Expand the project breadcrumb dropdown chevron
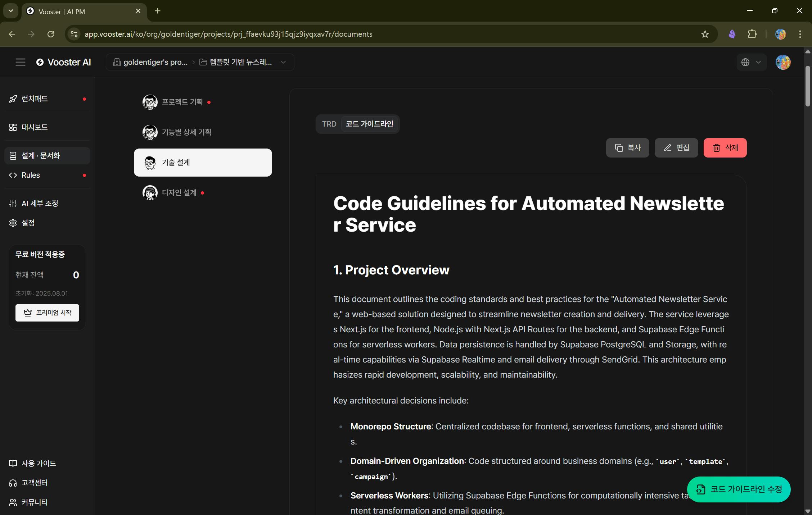 click(x=283, y=62)
